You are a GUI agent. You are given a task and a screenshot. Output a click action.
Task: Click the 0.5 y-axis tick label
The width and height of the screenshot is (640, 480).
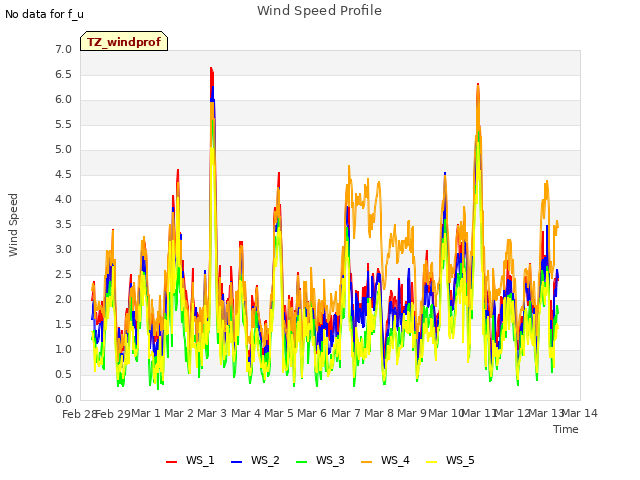click(63, 375)
